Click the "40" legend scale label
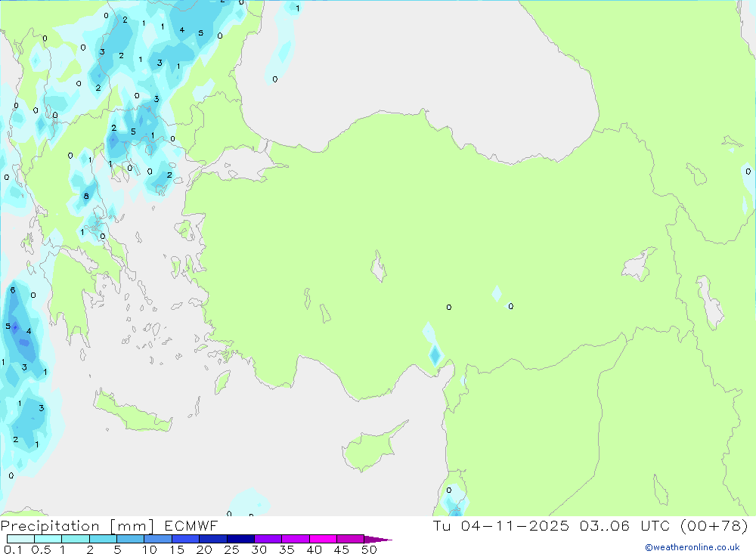The image size is (756, 554). 314,549
